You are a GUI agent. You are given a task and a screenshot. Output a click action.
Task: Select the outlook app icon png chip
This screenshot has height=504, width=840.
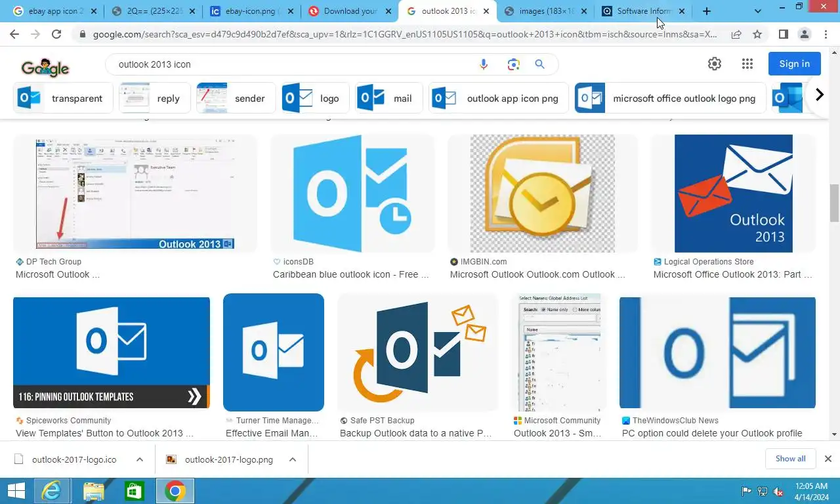(499, 98)
